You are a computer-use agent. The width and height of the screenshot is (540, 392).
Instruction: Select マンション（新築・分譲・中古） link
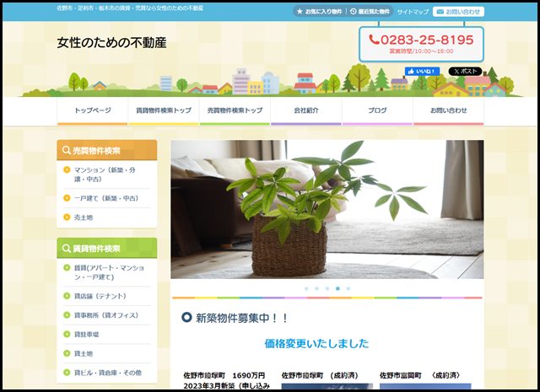point(105,175)
